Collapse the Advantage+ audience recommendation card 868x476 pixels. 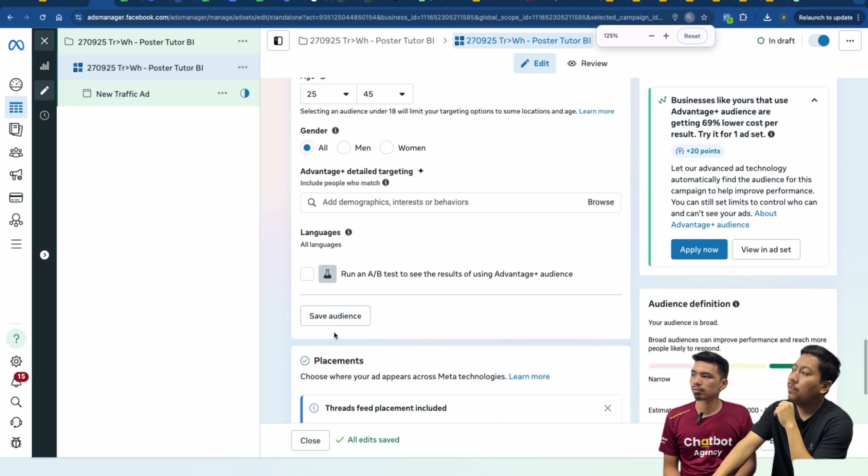[814, 100]
